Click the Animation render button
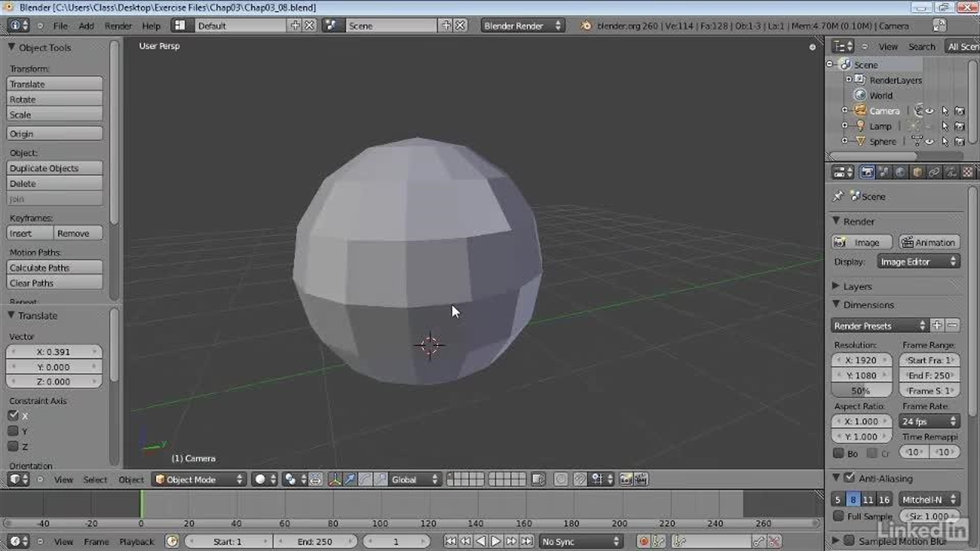 pyautogui.click(x=928, y=242)
